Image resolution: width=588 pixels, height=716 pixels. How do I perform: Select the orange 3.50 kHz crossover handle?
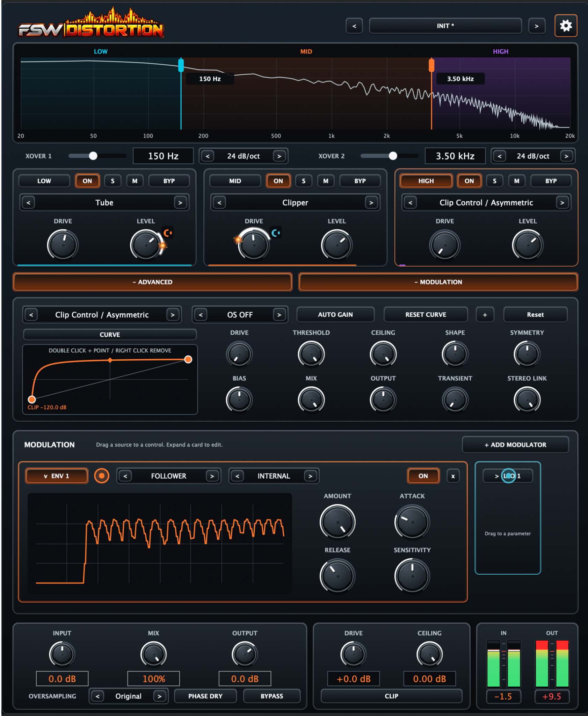431,65
